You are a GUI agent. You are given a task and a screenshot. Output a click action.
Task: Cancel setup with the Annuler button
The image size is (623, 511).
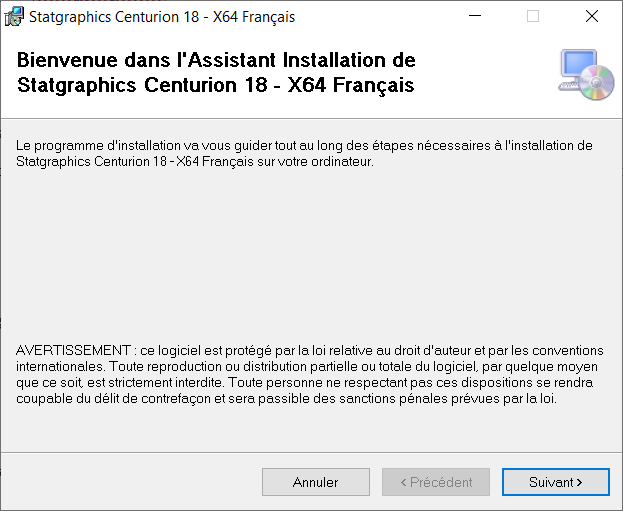pos(315,482)
